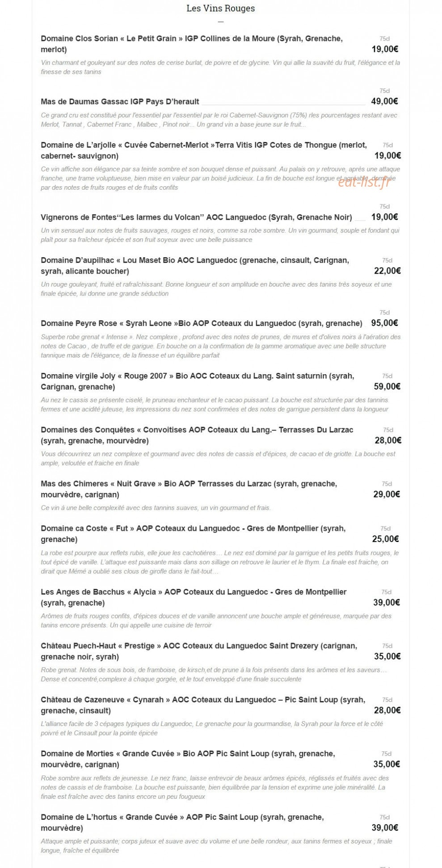Select Les Anges de Bacchus Alycia wine
Screen dimensions: 442x868
pos(194,597)
